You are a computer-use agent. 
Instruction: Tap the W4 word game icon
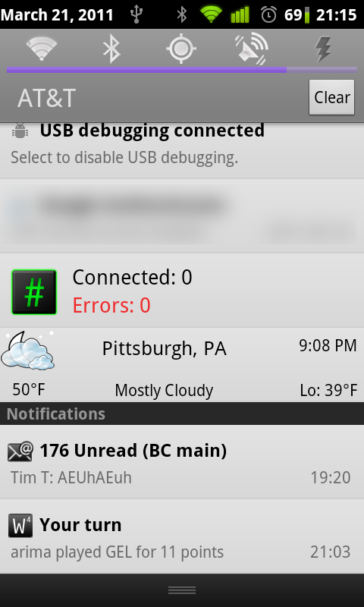pos(20,525)
